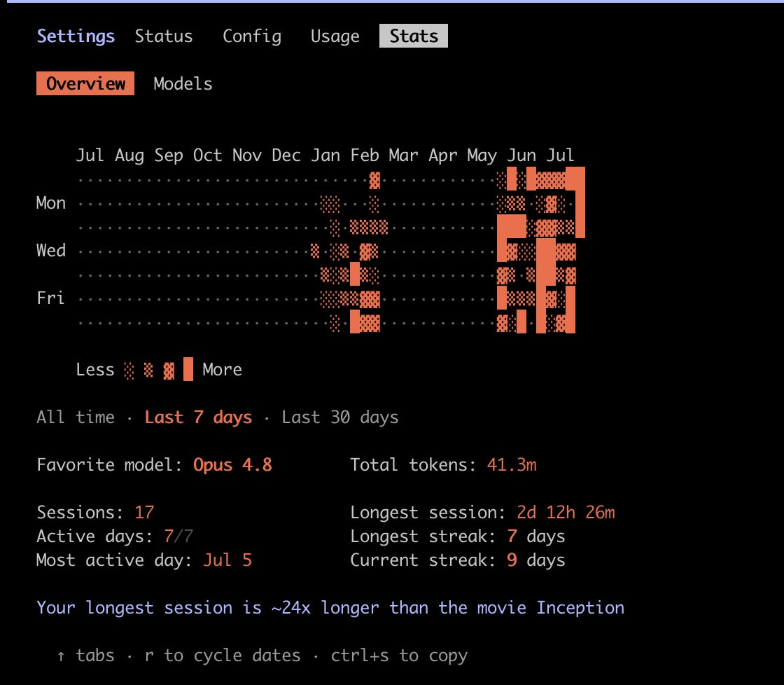The height and width of the screenshot is (685, 784).
Task: Switch to the Models sub-tab
Action: [183, 83]
